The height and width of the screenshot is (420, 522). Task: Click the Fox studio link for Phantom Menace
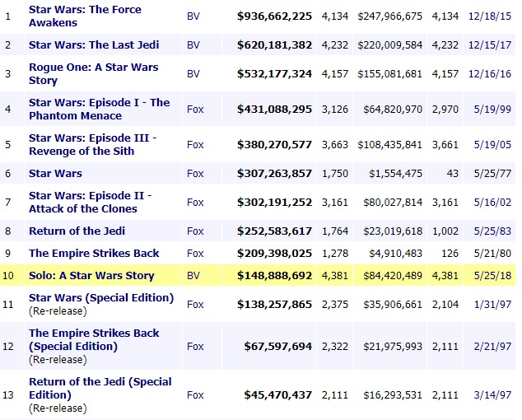195,109
